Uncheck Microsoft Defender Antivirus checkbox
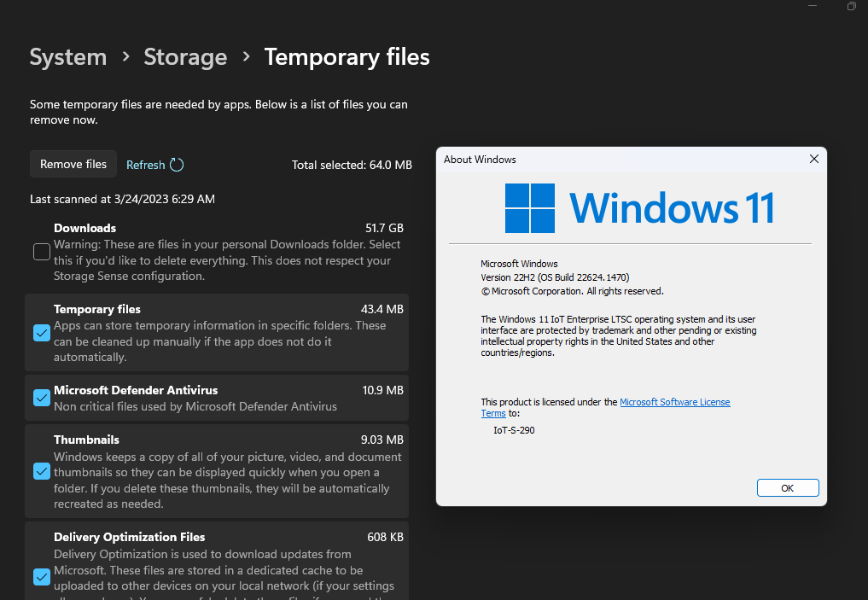 41,398
